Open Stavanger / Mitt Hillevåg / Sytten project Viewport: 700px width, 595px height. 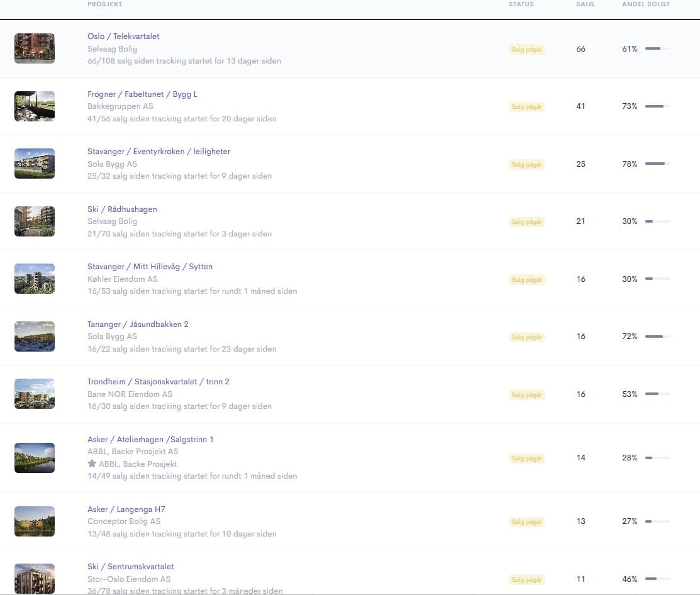pyautogui.click(x=150, y=267)
